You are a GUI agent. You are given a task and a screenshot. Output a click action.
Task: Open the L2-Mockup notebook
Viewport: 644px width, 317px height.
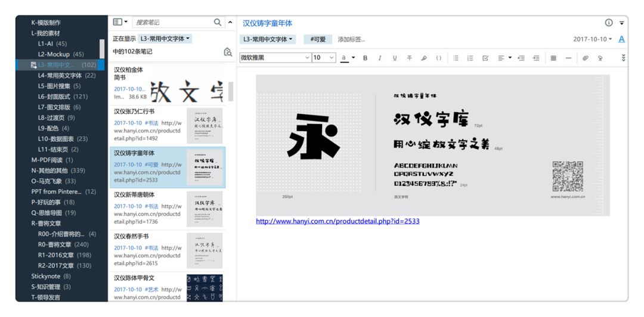61,54
